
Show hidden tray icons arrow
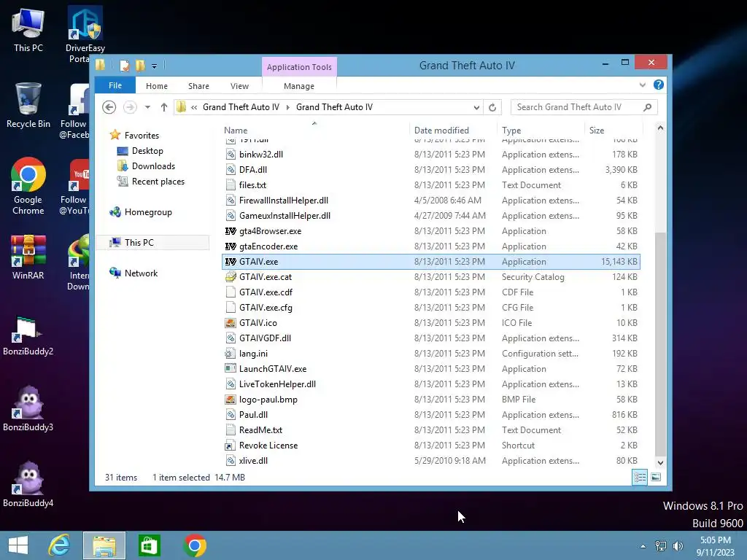click(x=643, y=546)
